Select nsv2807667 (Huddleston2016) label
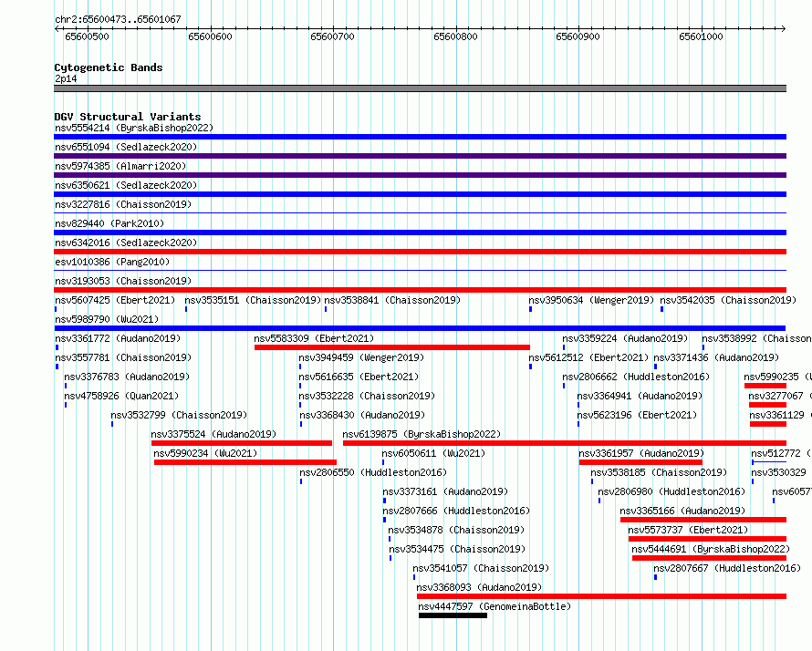 click(727, 568)
